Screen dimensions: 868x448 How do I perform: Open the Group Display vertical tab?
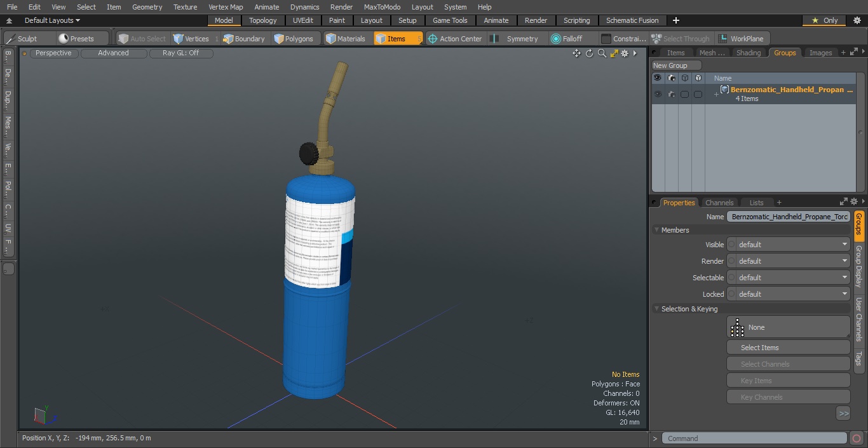(x=858, y=266)
